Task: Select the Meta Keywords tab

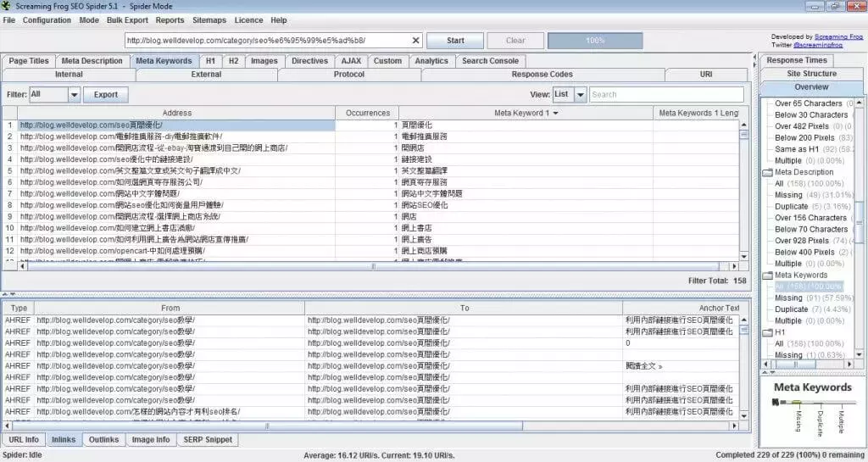Action: 164,61
